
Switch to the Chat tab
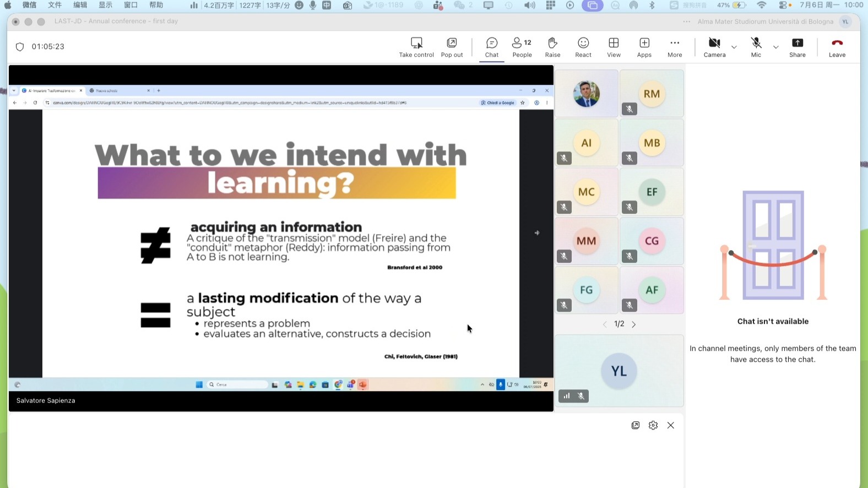point(492,47)
